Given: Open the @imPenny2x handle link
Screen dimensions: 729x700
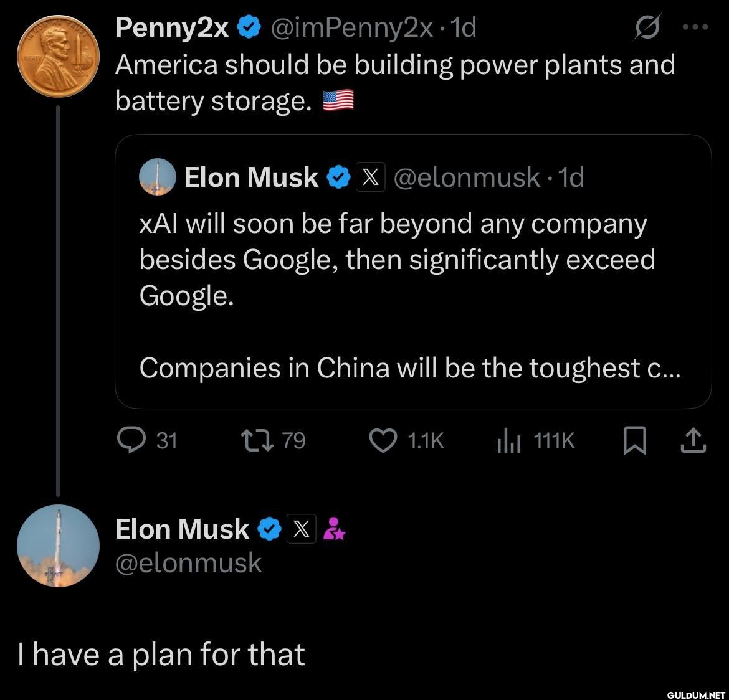Looking at the screenshot, I should coord(350,28).
